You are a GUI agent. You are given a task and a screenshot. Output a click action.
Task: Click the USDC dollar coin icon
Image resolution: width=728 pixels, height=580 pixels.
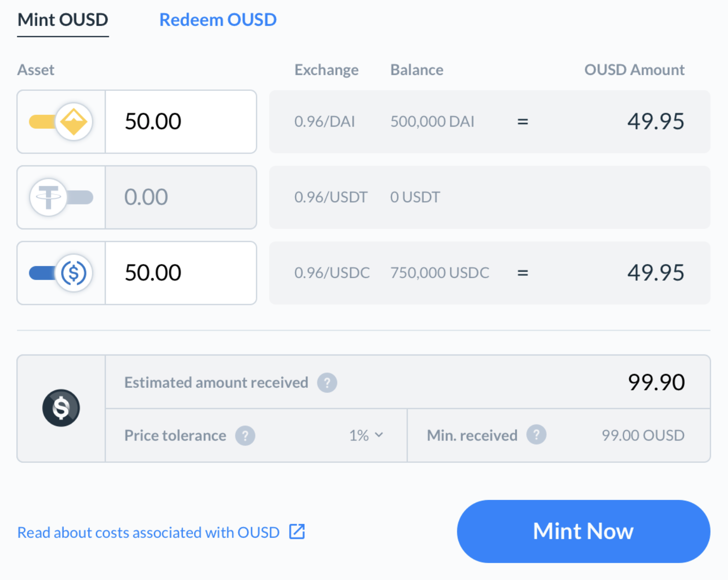coord(73,273)
